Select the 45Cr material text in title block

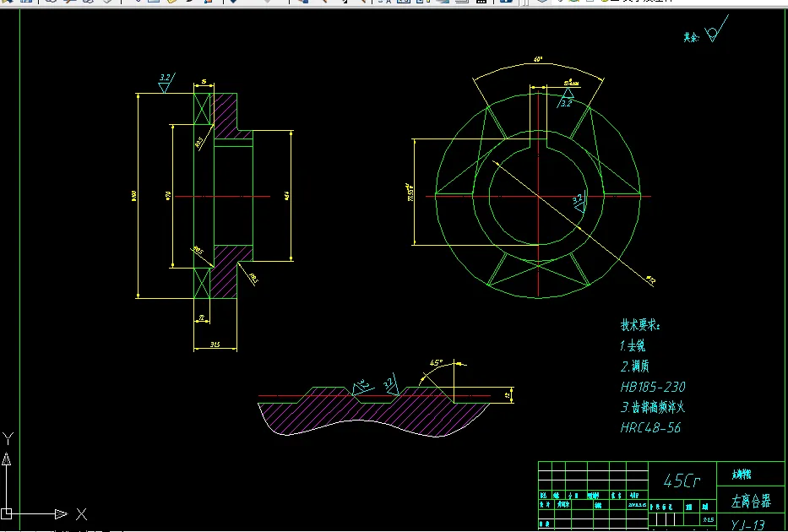[682, 481]
